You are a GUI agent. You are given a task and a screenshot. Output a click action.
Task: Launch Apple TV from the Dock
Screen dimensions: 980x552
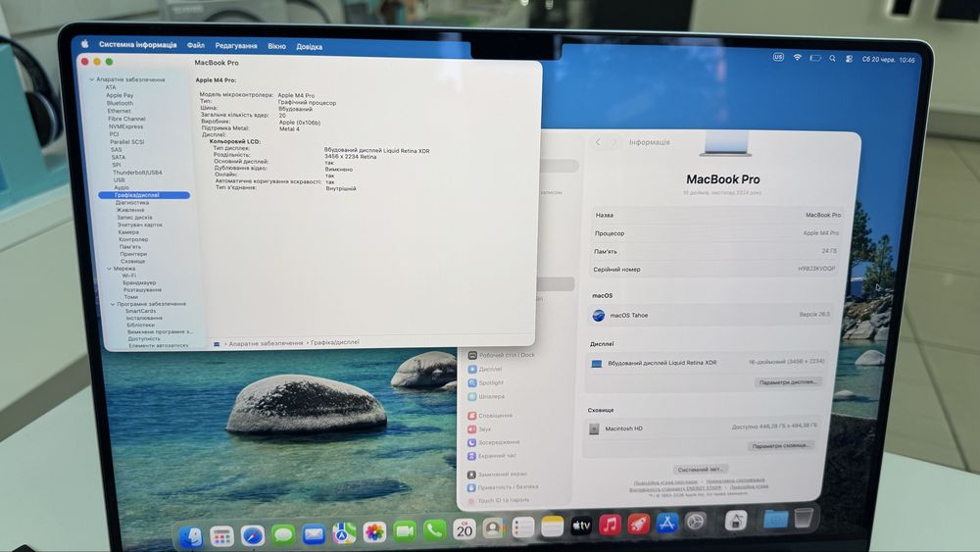(581, 526)
